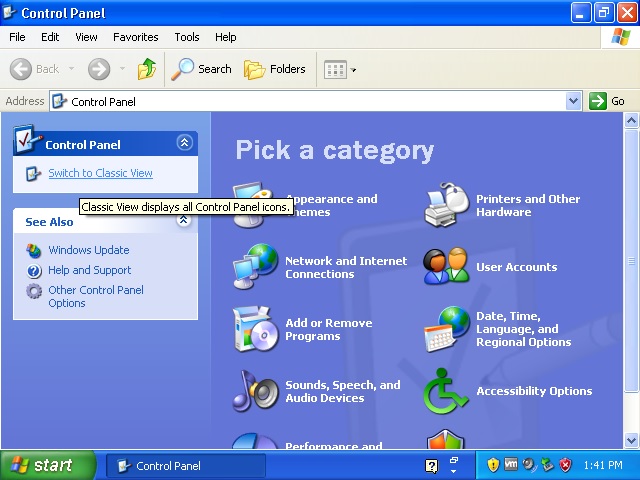Click the vertical scrollbar down arrow
The image size is (640, 480).
point(631,440)
